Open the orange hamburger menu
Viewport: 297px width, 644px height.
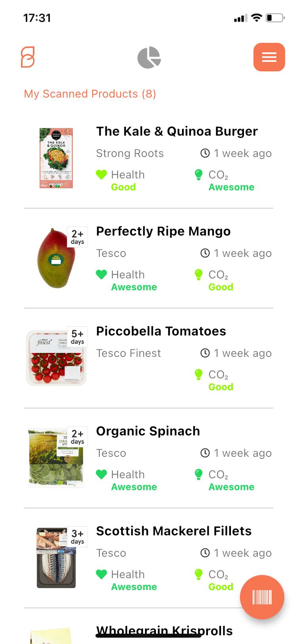(269, 57)
